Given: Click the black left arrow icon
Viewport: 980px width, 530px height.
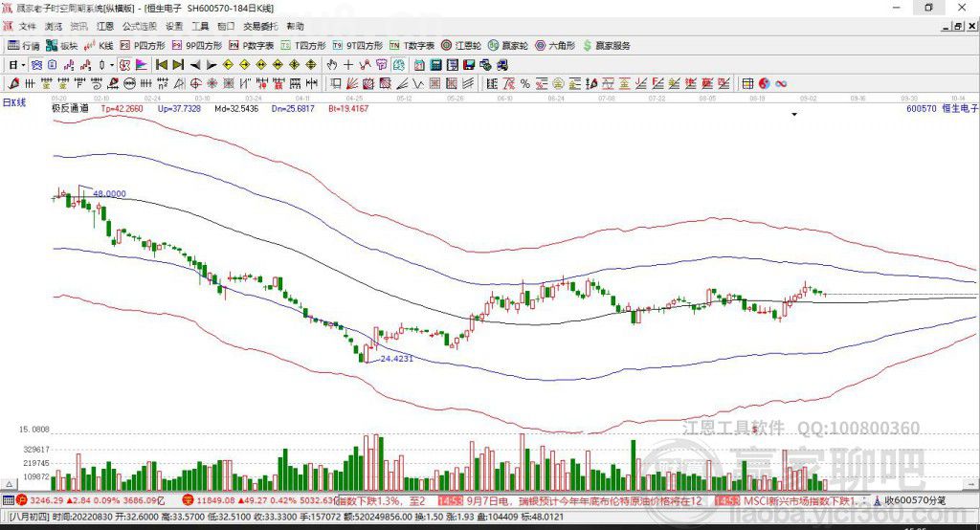Looking at the screenshot, I should [x=195, y=65].
